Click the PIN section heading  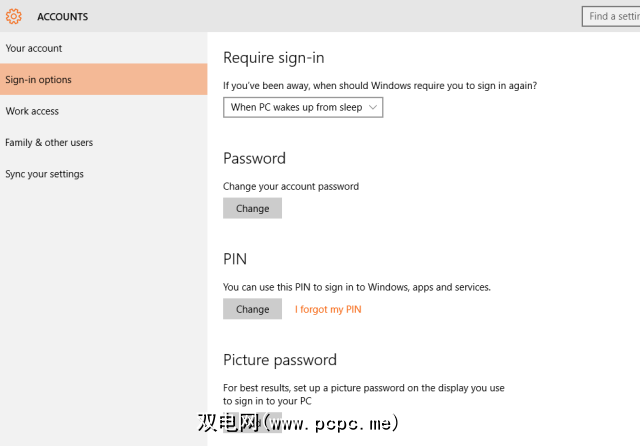point(235,259)
